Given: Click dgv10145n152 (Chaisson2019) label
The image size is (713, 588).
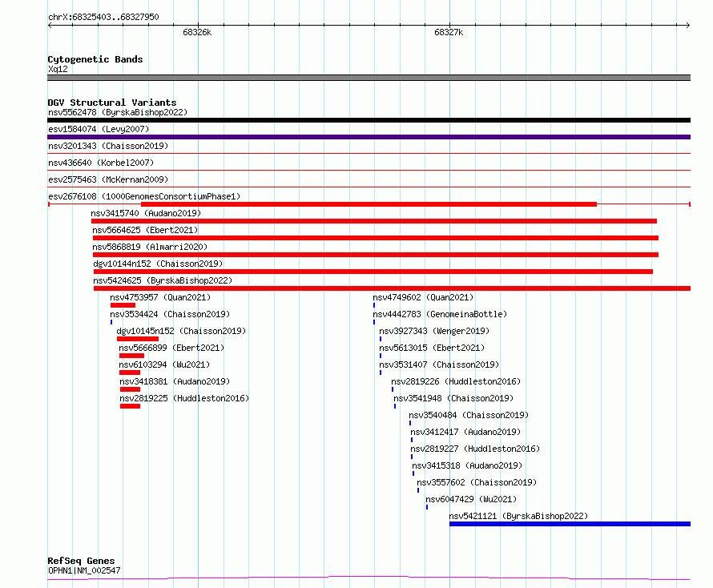Looking at the screenshot, I should coord(181,331).
